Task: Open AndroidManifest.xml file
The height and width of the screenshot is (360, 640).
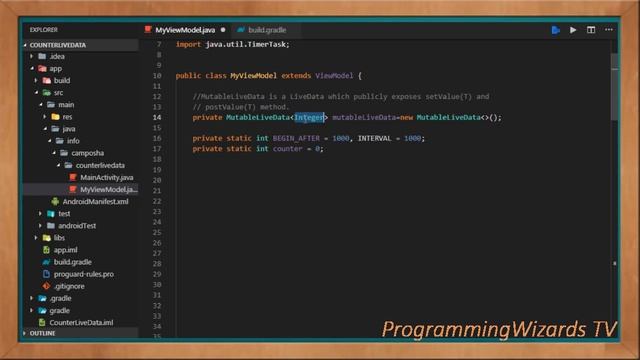Action: (x=95, y=201)
